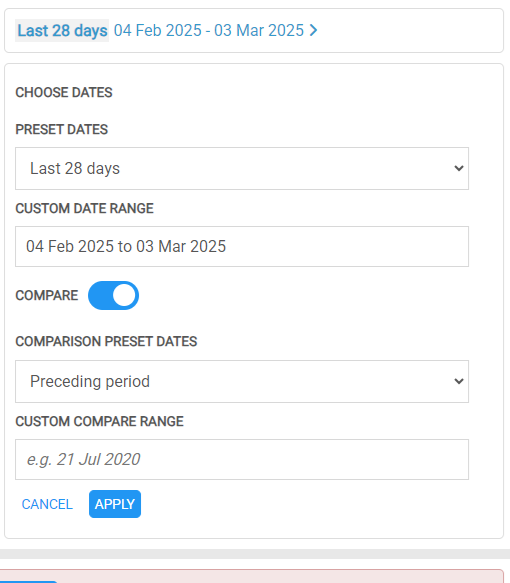The image size is (510, 583).
Task: Cancel the date selection
Action: point(47,504)
